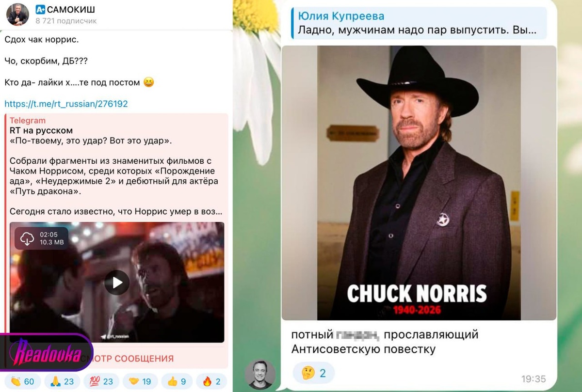Add the praying hands reaction (23)
Screen dimensions: 582x392
point(62,381)
